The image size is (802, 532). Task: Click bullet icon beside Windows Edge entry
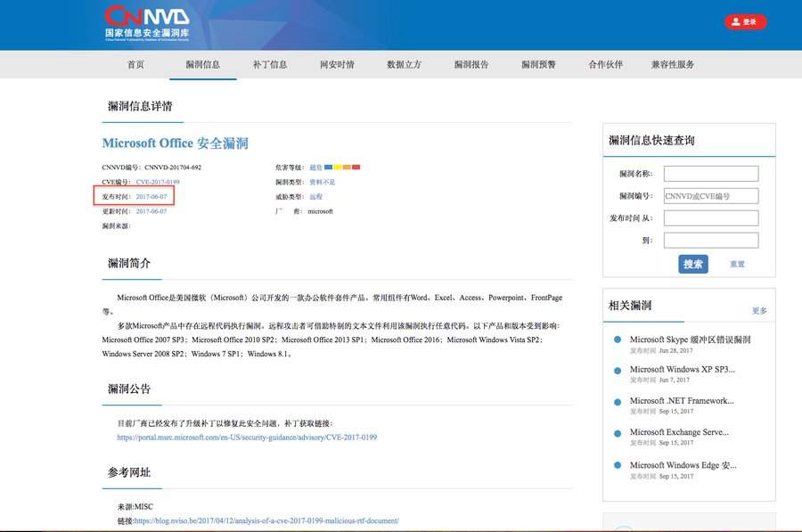tap(618, 465)
